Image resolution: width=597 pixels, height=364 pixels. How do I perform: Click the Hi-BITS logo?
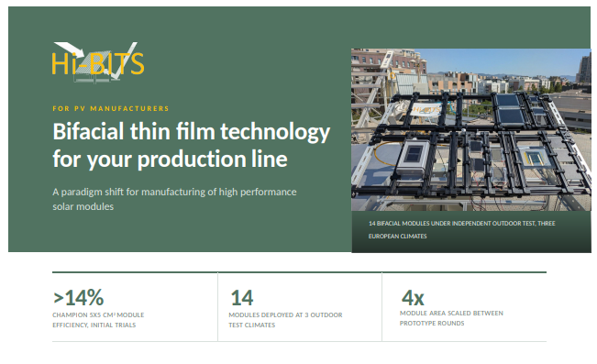click(98, 62)
